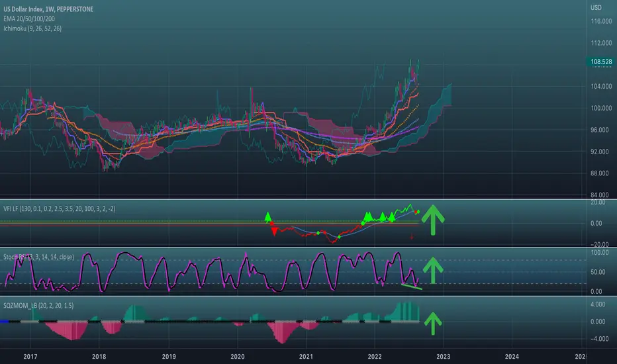Click the 2017 label on the time axis

(x=30, y=357)
